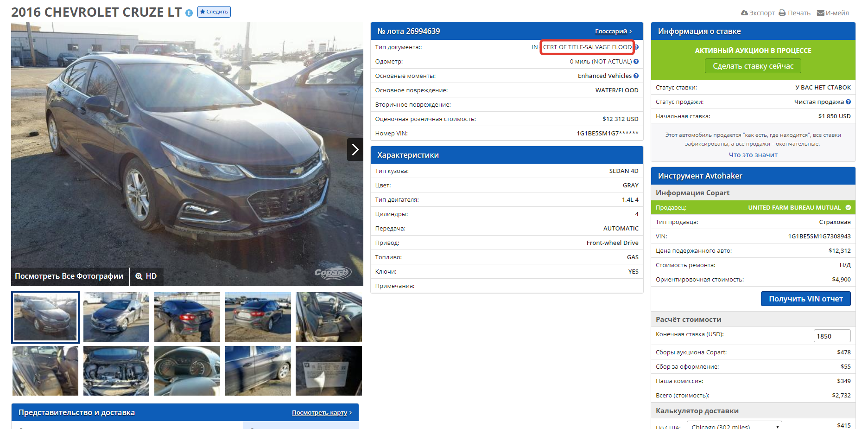Click the Получить VIN отчет button
The height and width of the screenshot is (429, 868).
coord(805,299)
